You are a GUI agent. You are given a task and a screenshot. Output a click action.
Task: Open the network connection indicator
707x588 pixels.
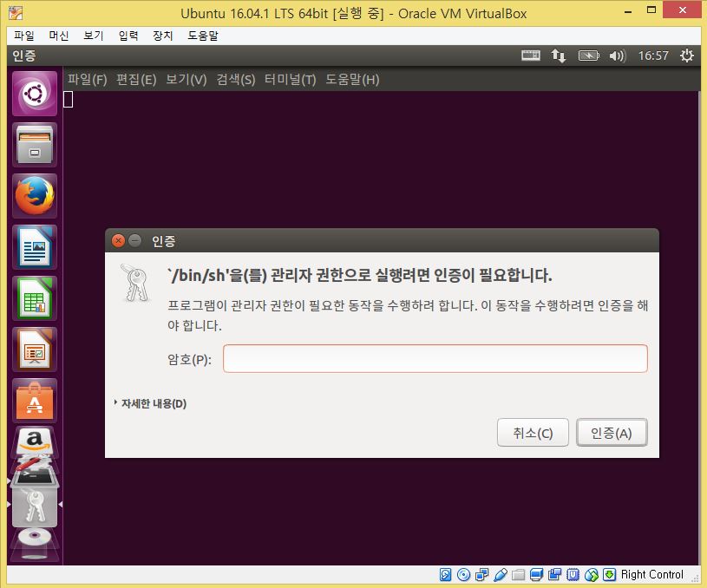[x=558, y=56]
